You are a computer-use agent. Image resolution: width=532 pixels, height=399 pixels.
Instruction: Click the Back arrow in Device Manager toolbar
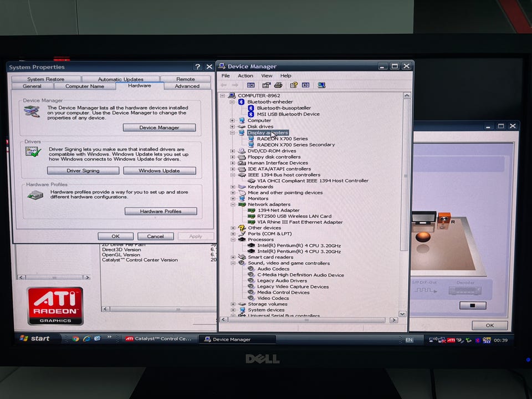point(223,85)
